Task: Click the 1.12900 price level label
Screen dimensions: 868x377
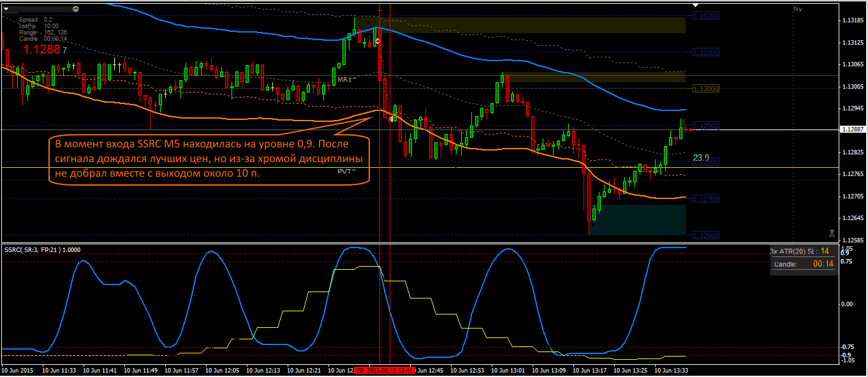Action: [x=706, y=126]
